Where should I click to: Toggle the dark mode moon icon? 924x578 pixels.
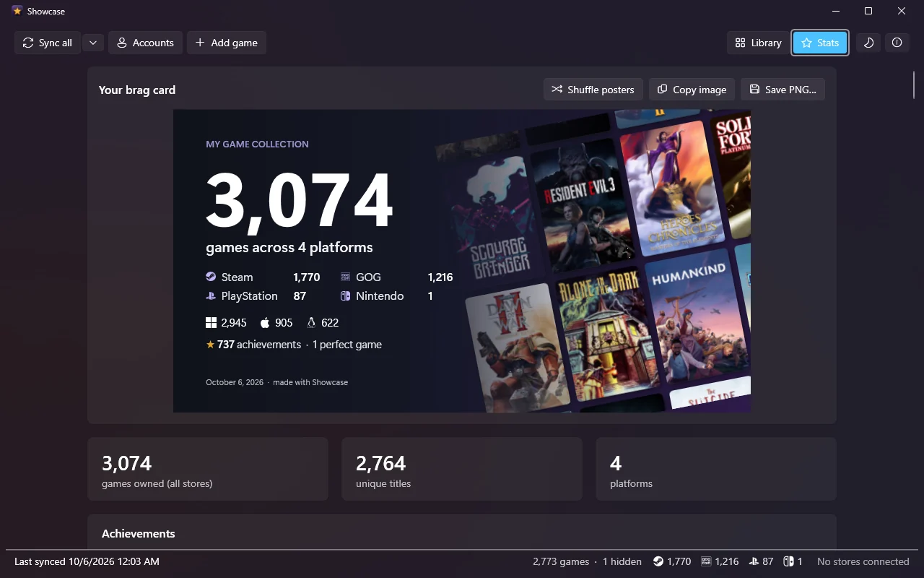868,43
